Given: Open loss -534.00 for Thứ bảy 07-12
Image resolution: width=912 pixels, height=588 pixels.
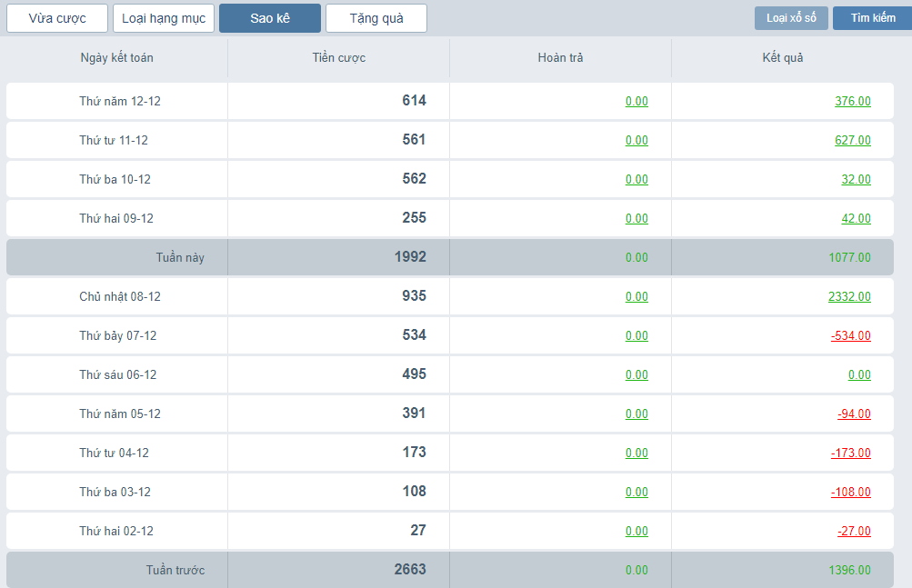Looking at the screenshot, I should [850, 336].
